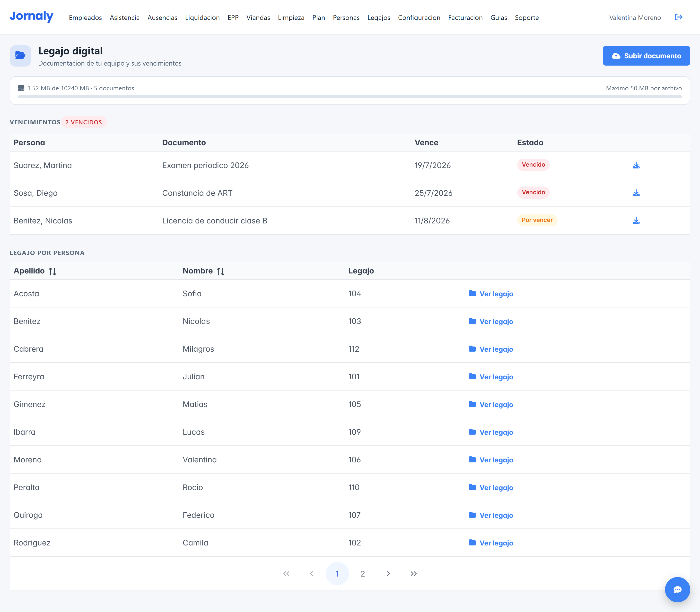Click the Vence column header
700x612 pixels.
[426, 142]
